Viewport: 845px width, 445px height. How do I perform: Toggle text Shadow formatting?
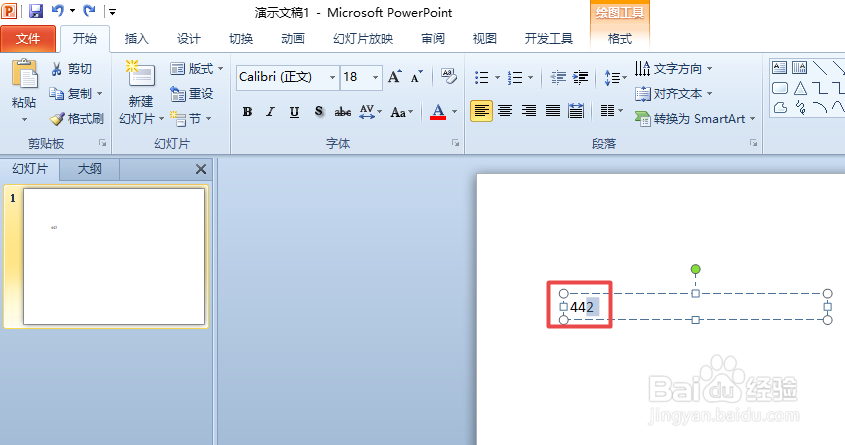tap(318, 112)
